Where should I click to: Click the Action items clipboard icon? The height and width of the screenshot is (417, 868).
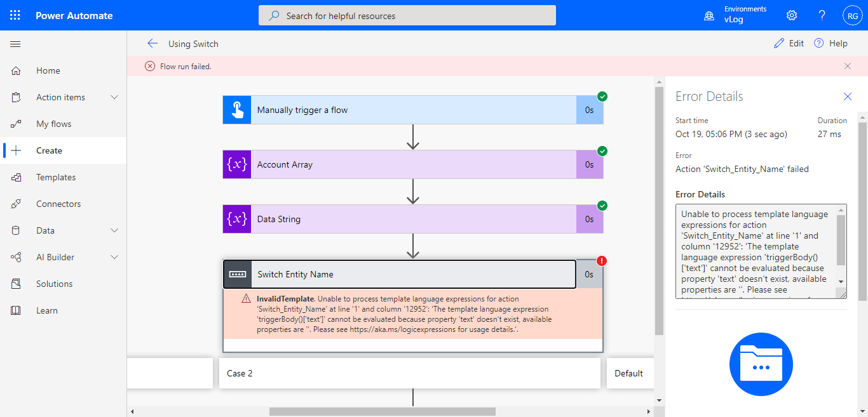point(17,97)
